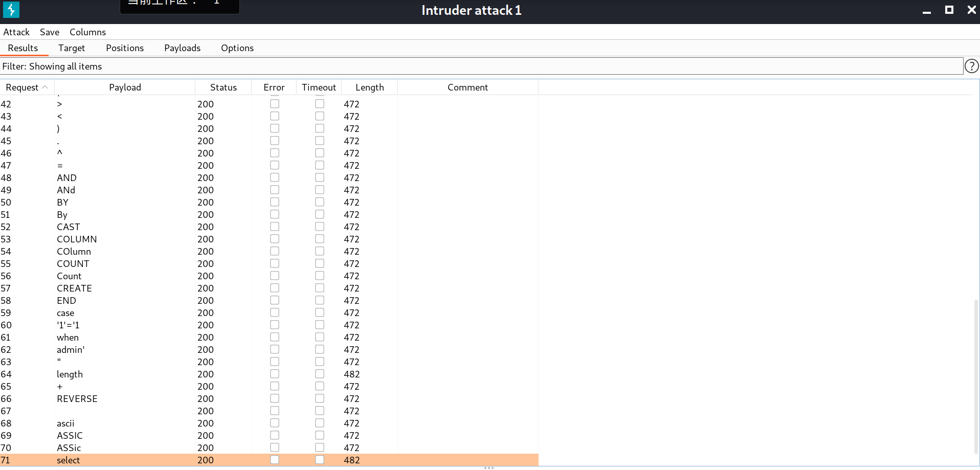The image size is (980, 470).
Task: Sort by the Payload column header
Action: (125, 87)
